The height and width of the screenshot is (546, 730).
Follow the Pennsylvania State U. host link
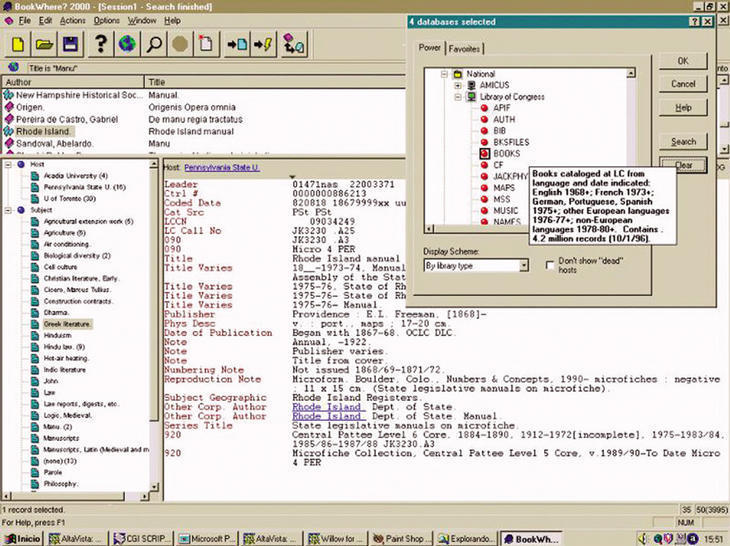220,167
